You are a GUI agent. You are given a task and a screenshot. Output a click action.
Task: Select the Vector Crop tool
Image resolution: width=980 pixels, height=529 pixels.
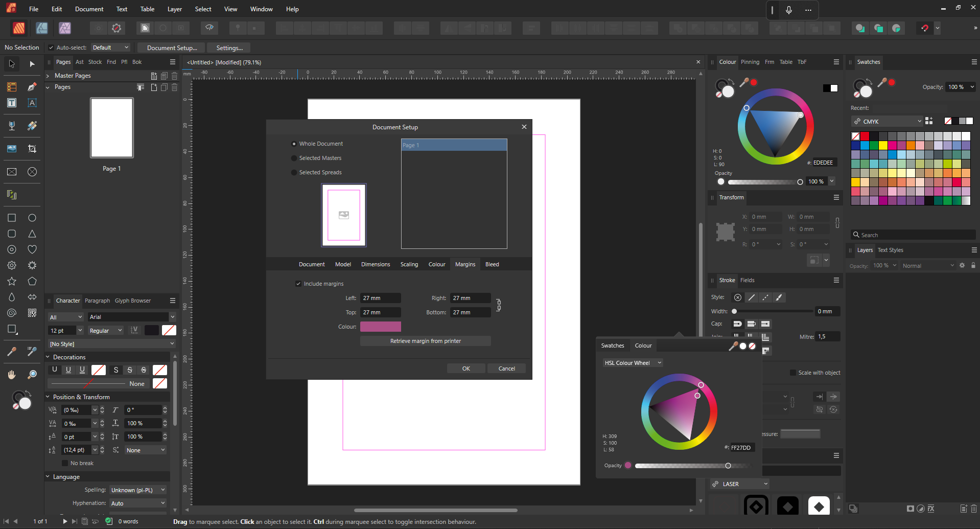(x=32, y=149)
